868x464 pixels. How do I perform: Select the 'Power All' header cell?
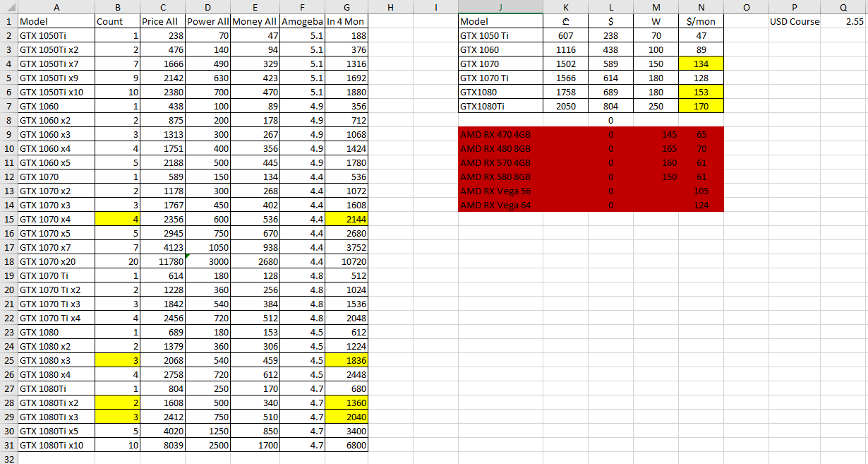coord(207,21)
